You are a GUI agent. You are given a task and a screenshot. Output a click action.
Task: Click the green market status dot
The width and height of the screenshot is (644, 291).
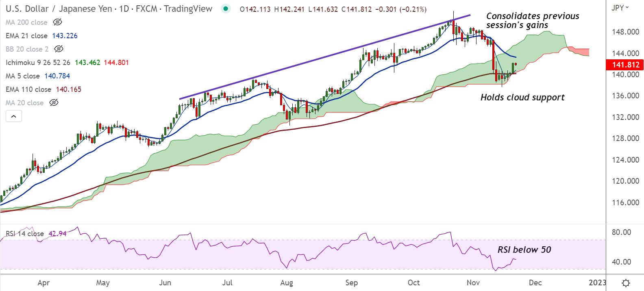pos(226,9)
